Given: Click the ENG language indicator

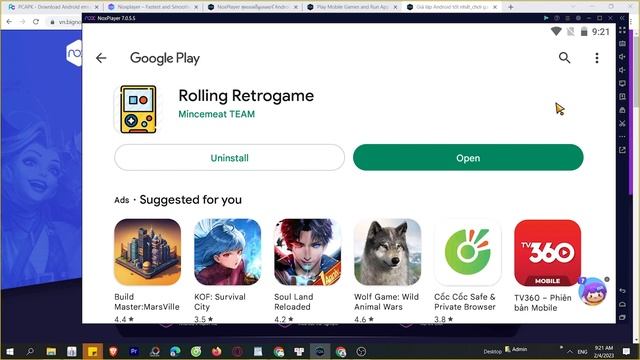Looking at the screenshot, I should (582, 352).
